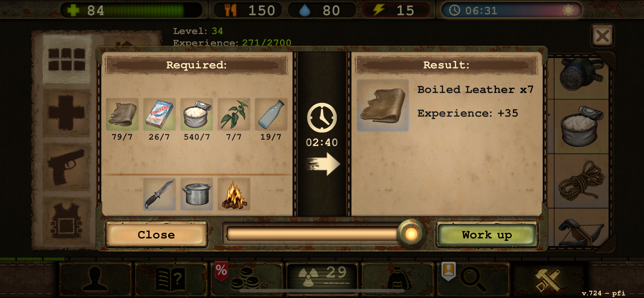This screenshot has height=298, width=644.
Task: Select the Boiled Leather result thumbnail
Action: 383,105
